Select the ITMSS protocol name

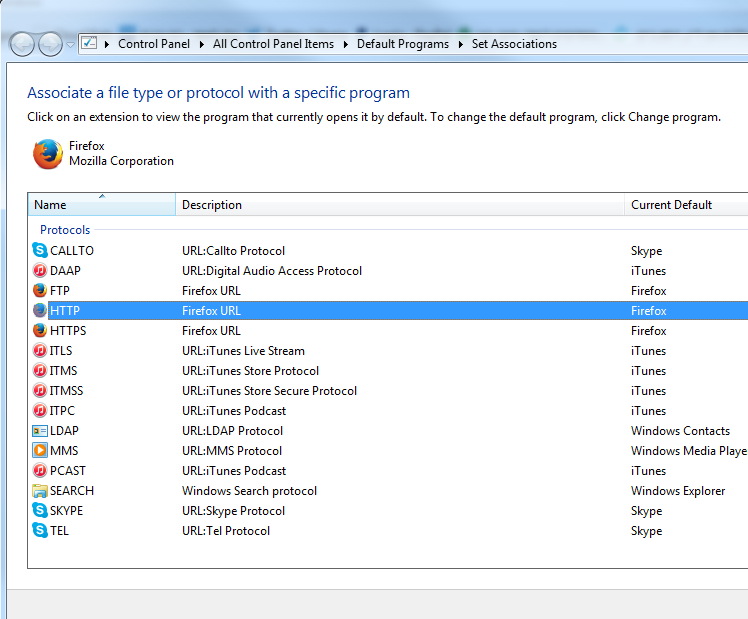pos(66,391)
